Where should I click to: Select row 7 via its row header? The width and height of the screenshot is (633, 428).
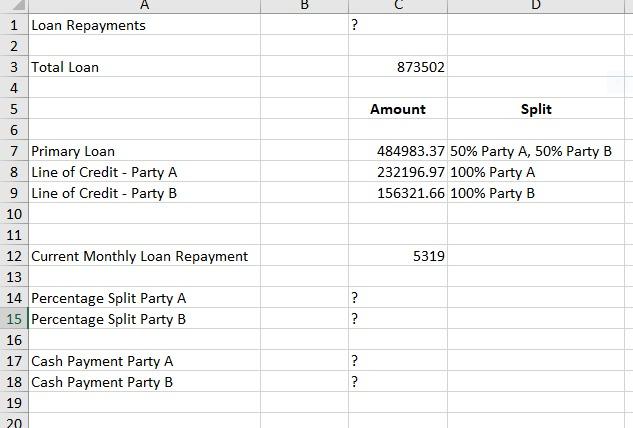pos(14,151)
